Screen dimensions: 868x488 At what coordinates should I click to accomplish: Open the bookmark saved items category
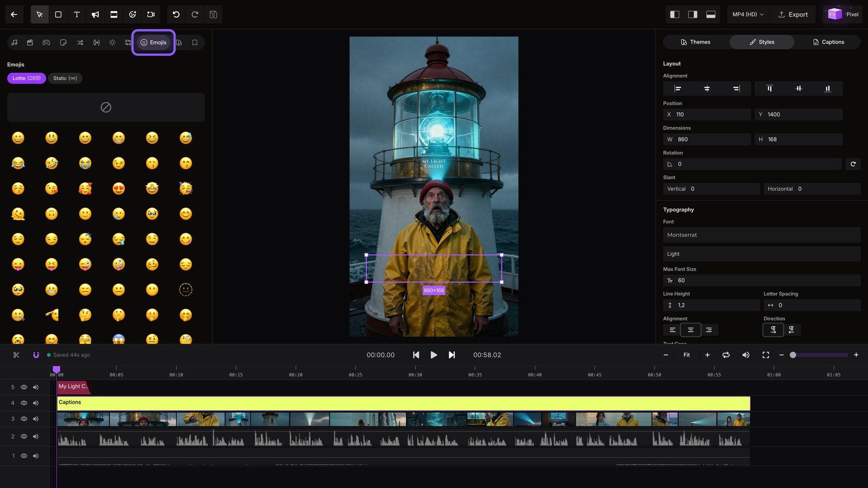pos(195,42)
